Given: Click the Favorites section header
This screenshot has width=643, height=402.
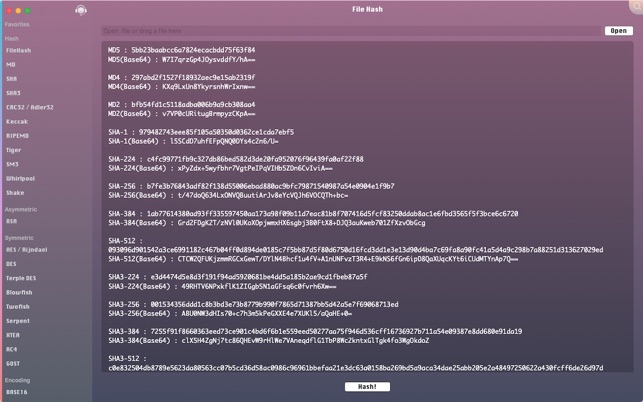Looking at the screenshot, I should tap(17, 24).
